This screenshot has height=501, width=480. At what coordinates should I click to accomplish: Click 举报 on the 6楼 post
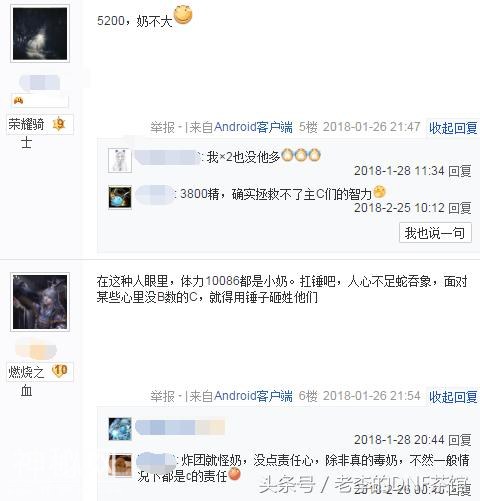point(163,396)
